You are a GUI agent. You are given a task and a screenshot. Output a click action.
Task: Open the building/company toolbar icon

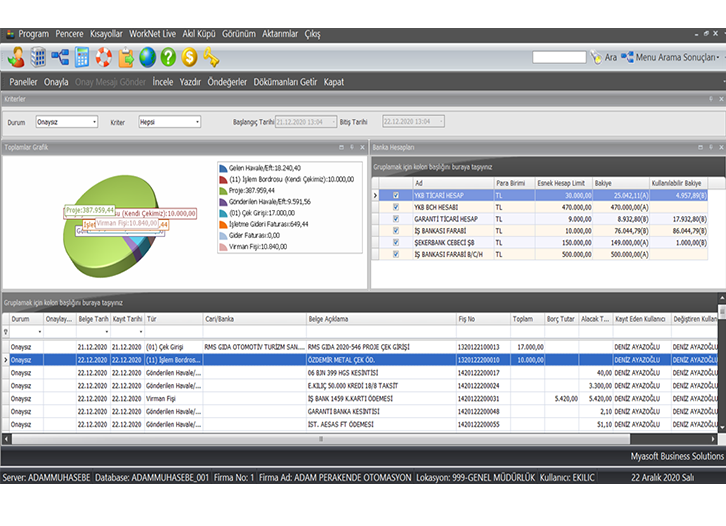[x=38, y=57]
